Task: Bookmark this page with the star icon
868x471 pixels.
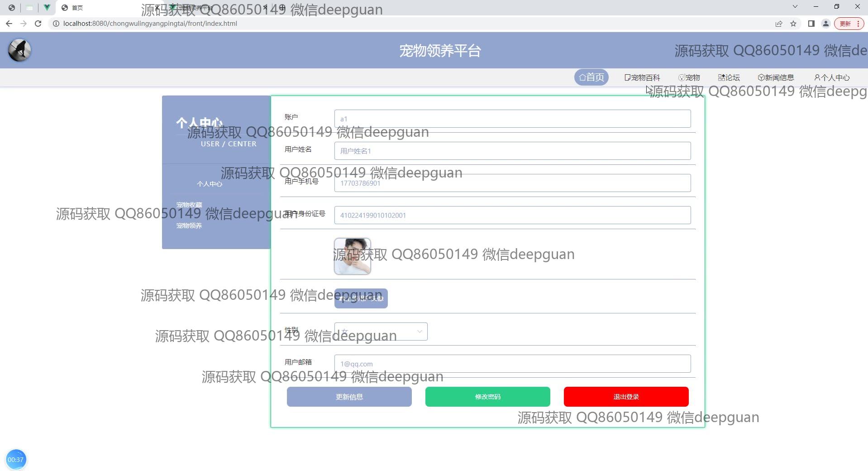Action: pos(793,24)
